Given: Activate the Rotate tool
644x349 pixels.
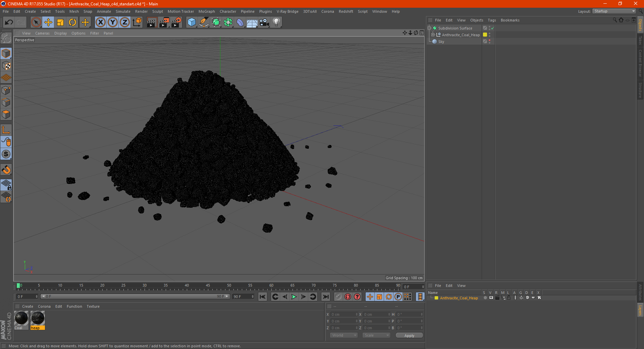Looking at the screenshot, I should pyautogui.click(x=72, y=22).
